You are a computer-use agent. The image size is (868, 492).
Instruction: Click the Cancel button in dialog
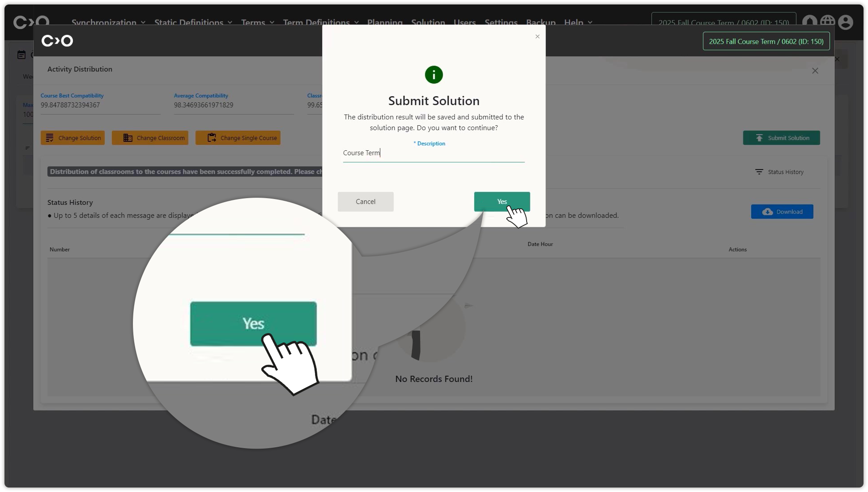(365, 202)
